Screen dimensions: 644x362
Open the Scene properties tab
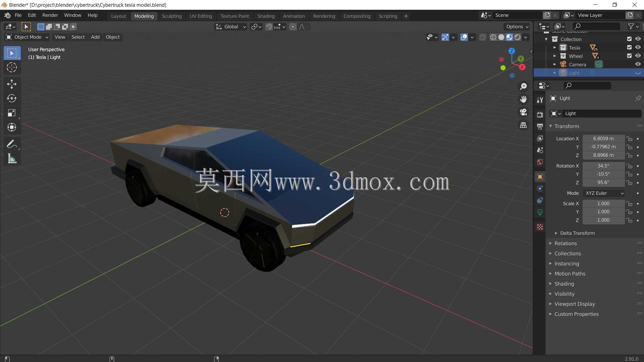pos(540,150)
